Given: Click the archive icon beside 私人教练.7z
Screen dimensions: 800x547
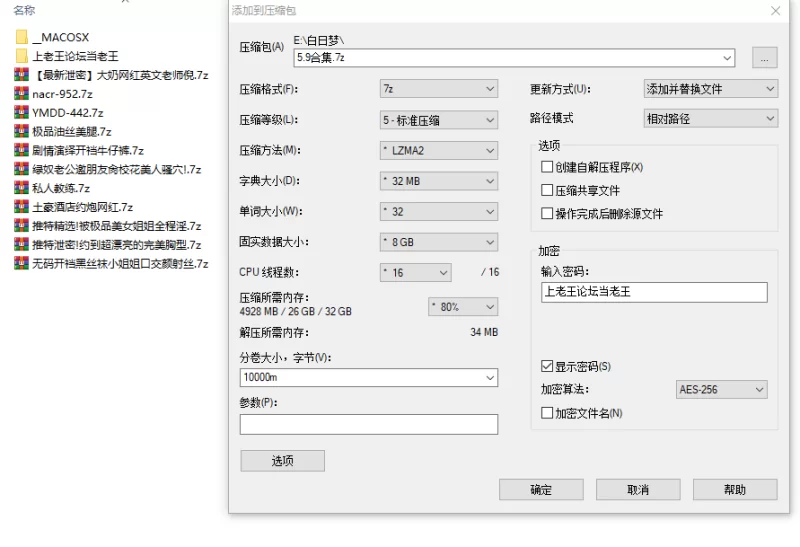Looking at the screenshot, I should (21, 188).
